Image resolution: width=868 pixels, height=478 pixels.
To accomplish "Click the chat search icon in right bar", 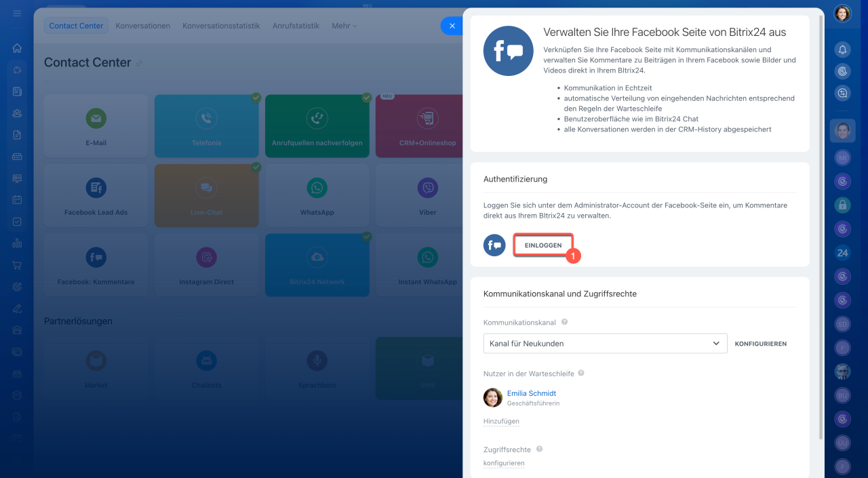I will point(842,93).
